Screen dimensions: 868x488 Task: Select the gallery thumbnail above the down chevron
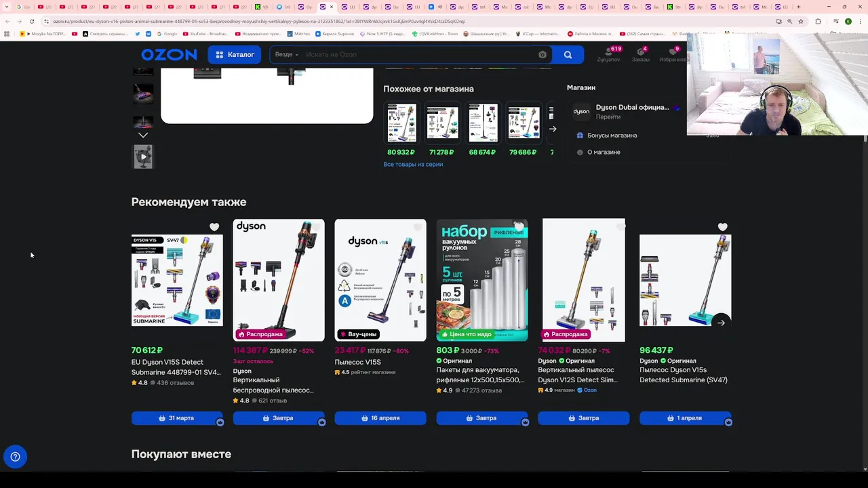[x=143, y=122]
